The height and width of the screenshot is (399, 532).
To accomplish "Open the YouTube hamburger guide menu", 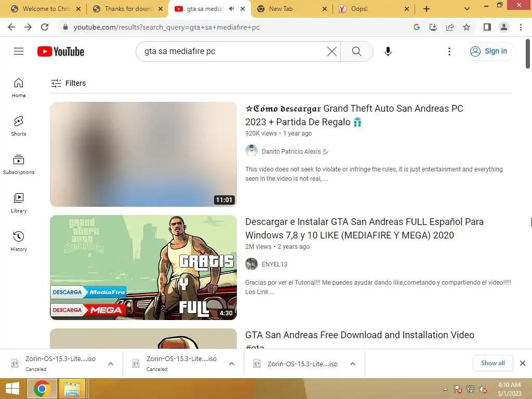I will (19, 51).
